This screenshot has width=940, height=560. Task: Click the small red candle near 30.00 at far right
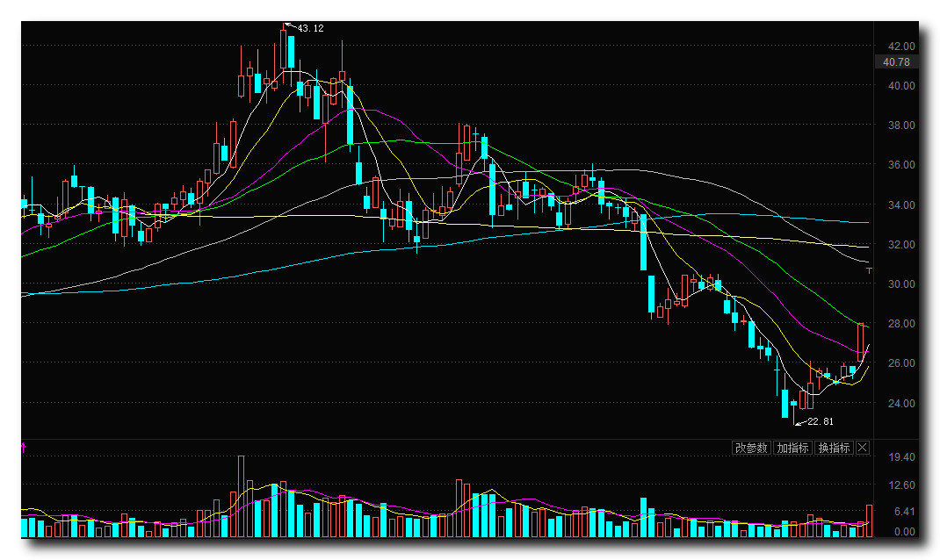click(869, 270)
